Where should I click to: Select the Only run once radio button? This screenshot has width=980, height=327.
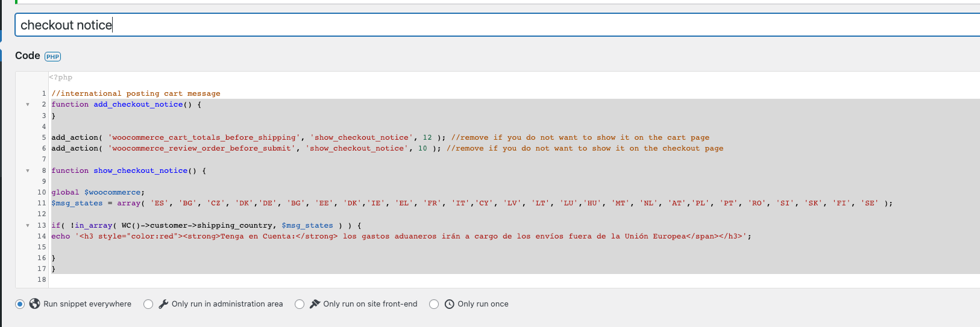pos(434,304)
